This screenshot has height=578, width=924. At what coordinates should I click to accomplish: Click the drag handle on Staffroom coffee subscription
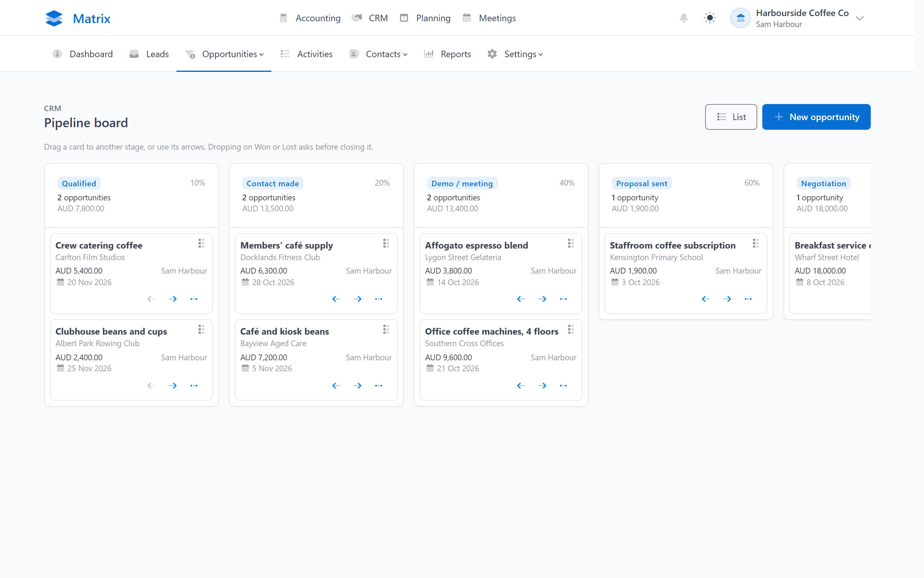coord(756,243)
